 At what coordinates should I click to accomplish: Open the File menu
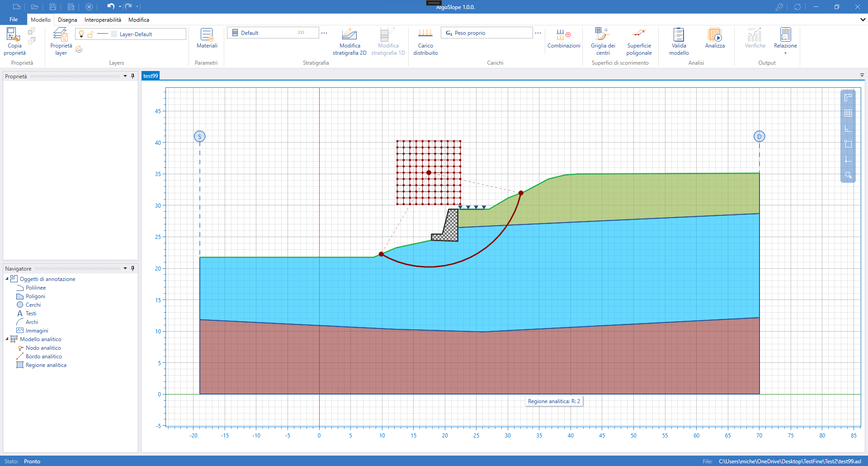(14, 19)
